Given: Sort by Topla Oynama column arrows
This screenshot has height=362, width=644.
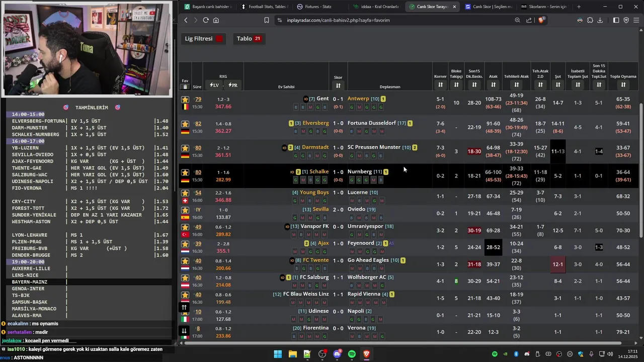Looking at the screenshot, I should [623, 84].
